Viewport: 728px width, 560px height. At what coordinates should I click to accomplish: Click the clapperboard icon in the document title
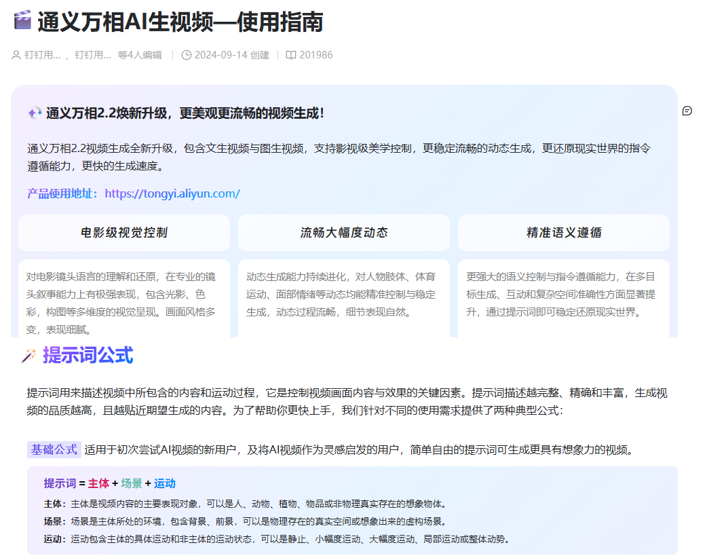pos(22,21)
